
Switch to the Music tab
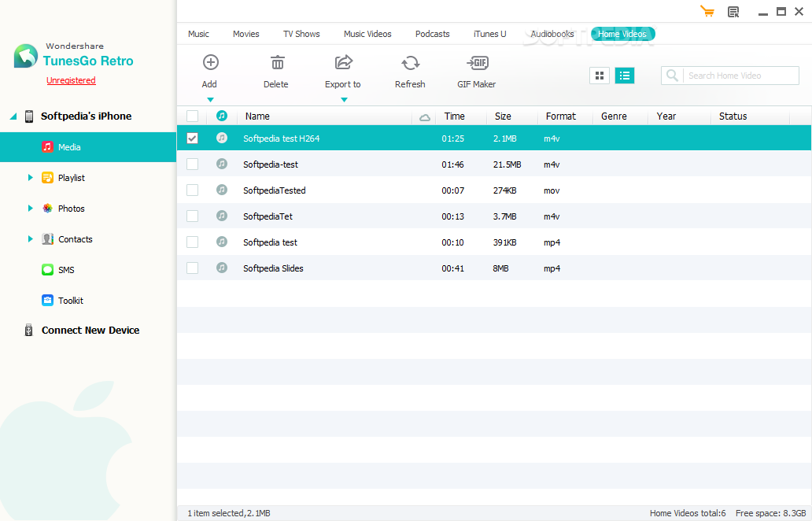pyautogui.click(x=198, y=34)
